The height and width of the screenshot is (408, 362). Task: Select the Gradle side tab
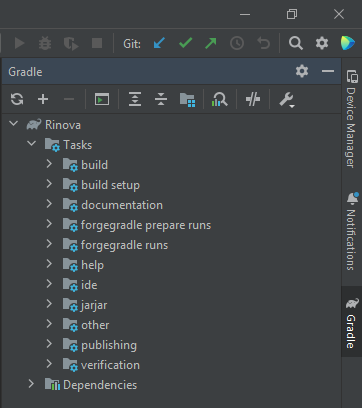tap(351, 322)
